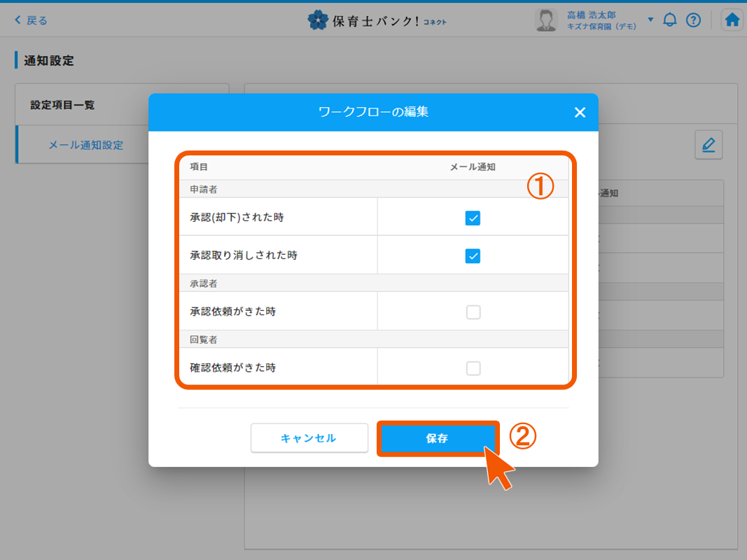747x560 pixels.
Task: Close the ワークフローの編集 dialog with X
Action: point(580,113)
